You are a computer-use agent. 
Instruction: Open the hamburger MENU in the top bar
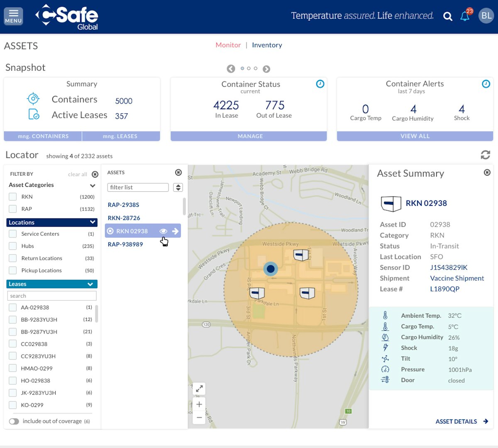pos(13,16)
